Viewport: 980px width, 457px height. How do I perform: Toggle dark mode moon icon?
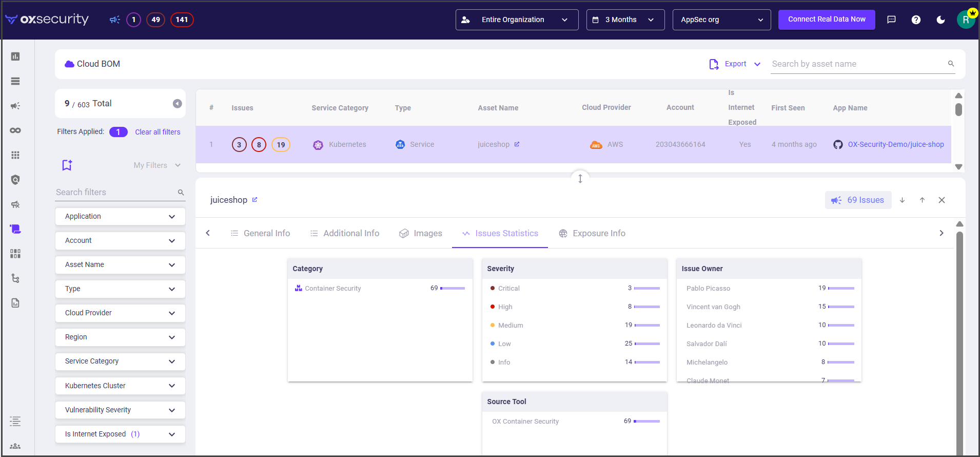[x=940, y=20]
